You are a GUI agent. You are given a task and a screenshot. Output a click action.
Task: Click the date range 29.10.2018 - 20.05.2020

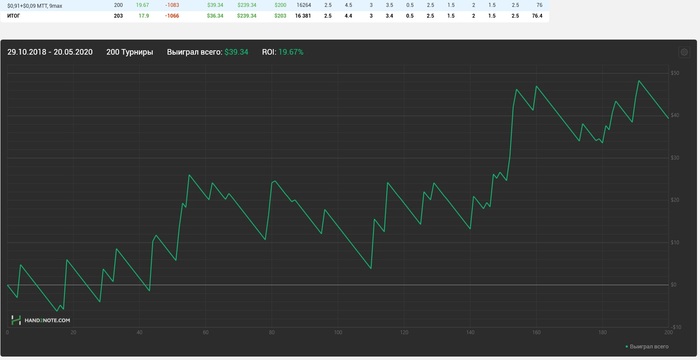coord(50,52)
